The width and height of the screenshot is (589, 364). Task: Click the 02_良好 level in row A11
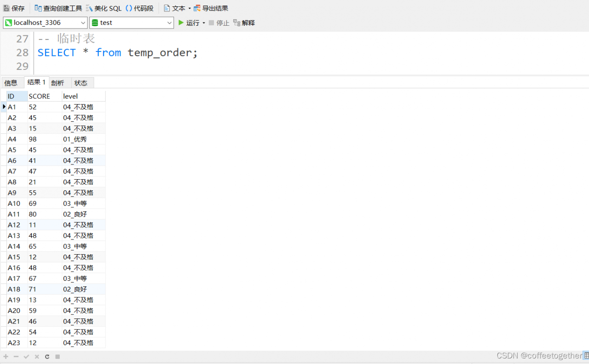click(x=84, y=214)
